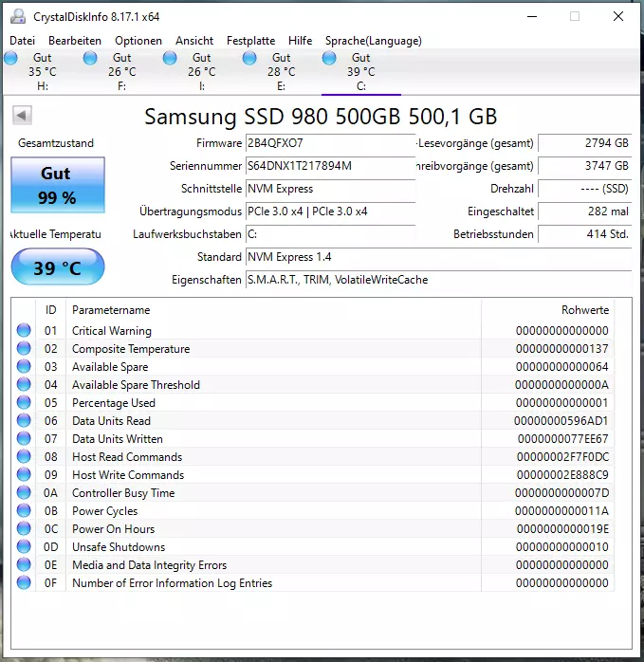Screen dimensions: 644x662
Task: Click status orb of Unsafe Shutdowns row
Action: coord(24,546)
